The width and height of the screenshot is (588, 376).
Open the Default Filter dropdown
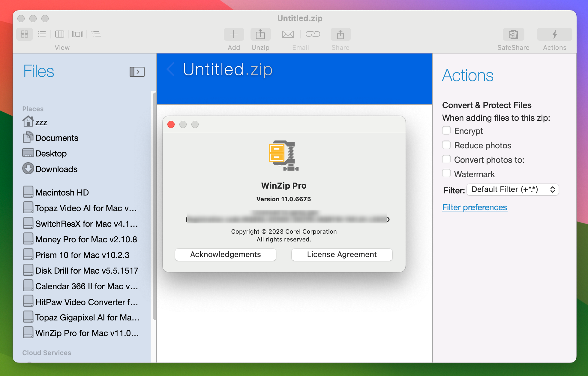(x=512, y=189)
